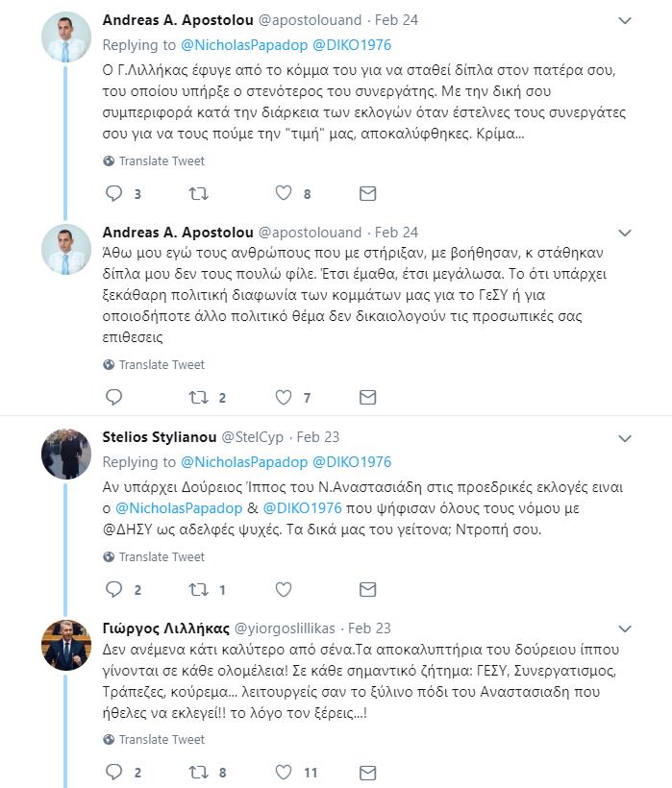Send Apostolou's first tweet via direct message
Image resolution: width=672 pixels, height=788 pixels.
(x=368, y=193)
